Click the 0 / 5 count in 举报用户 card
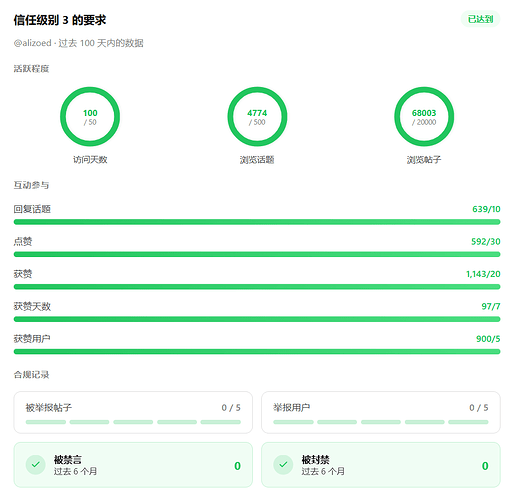This screenshot has width=512, height=500. (x=479, y=407)
